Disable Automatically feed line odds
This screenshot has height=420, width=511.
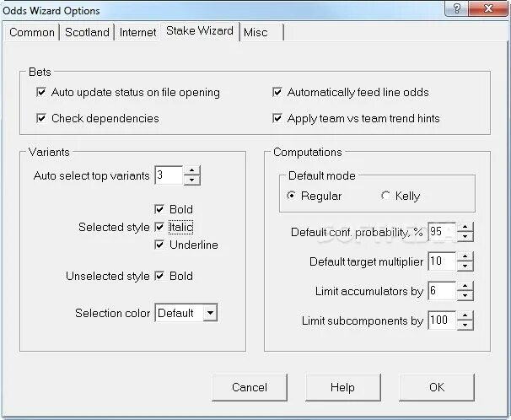point(278,92)
